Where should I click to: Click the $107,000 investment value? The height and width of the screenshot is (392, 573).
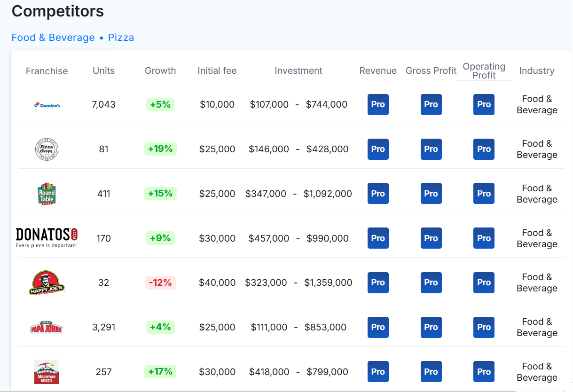[x=269, y=104]
